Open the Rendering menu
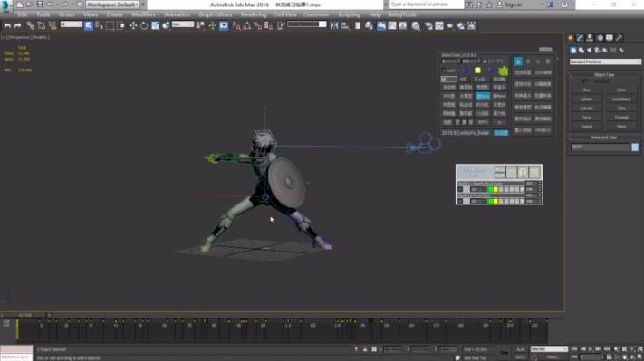This screenshot has width=644, height=361. (254, 14)
